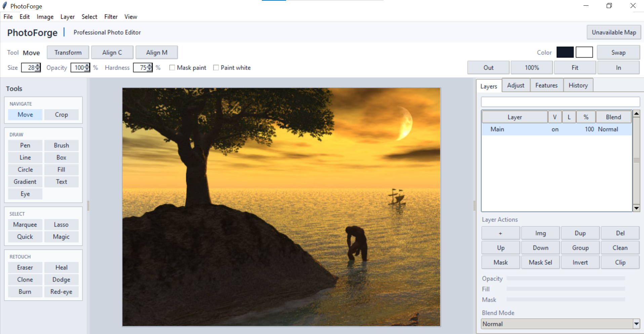Open the File menu
Viewport: 644px width, 334px height.
[8, 17]
